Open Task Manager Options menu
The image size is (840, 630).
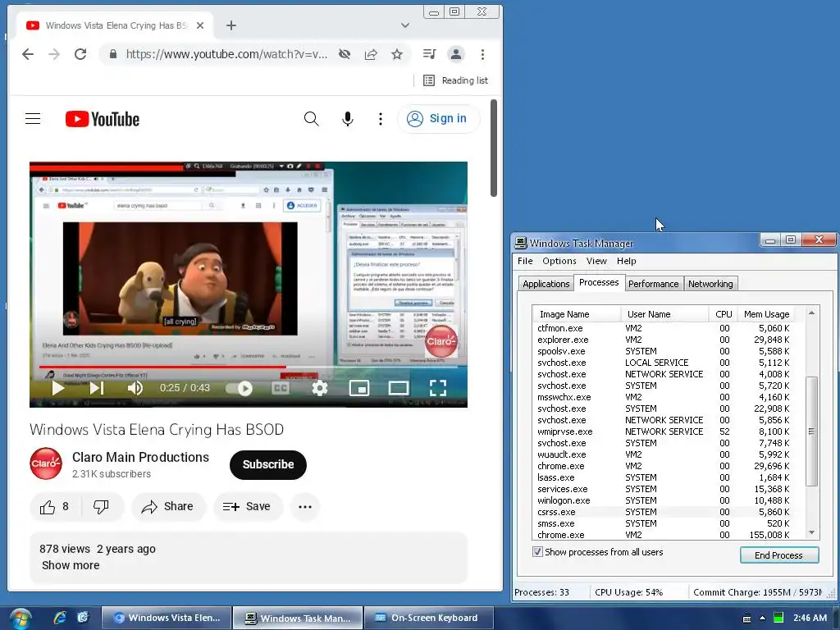tap(559, 261)
